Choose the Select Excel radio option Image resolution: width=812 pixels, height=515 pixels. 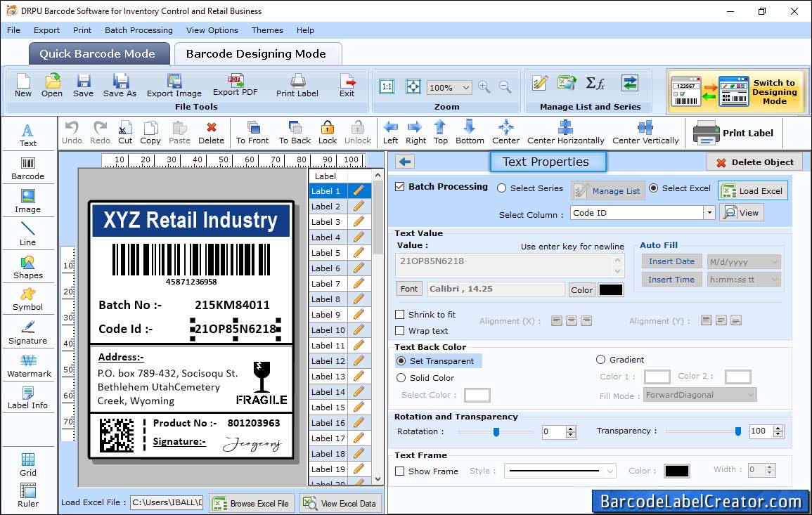tap(654, 188)
